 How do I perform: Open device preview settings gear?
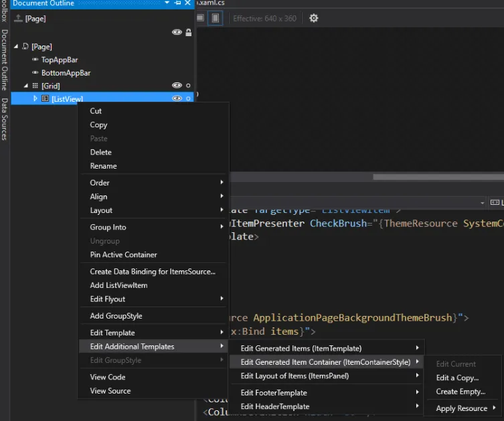point(314,18)
